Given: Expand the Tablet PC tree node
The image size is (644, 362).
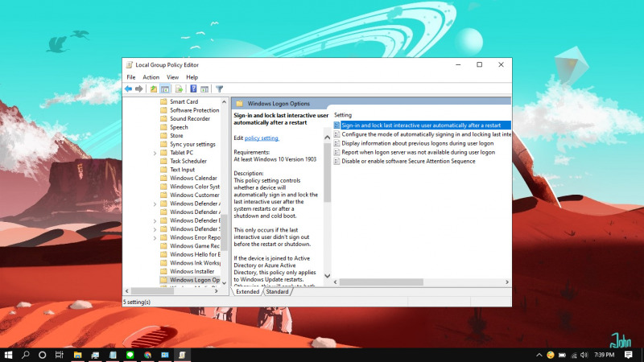Looking at the screenshot, I should (x=155, y=153).
